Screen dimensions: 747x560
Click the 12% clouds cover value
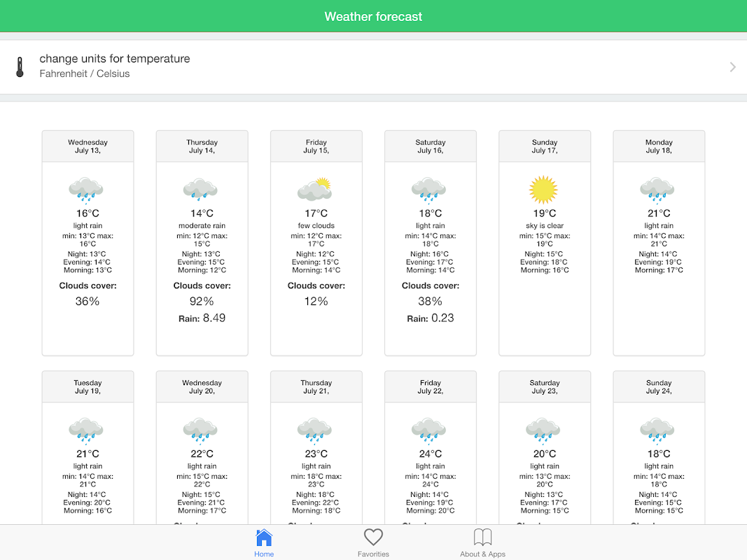click(316, 302)
